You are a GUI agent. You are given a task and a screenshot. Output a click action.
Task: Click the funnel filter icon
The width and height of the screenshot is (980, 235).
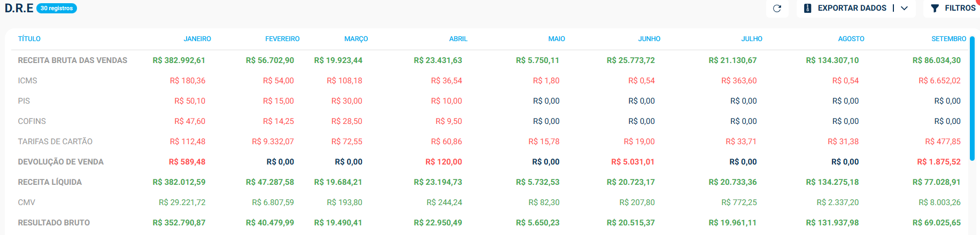pos(935,9)
